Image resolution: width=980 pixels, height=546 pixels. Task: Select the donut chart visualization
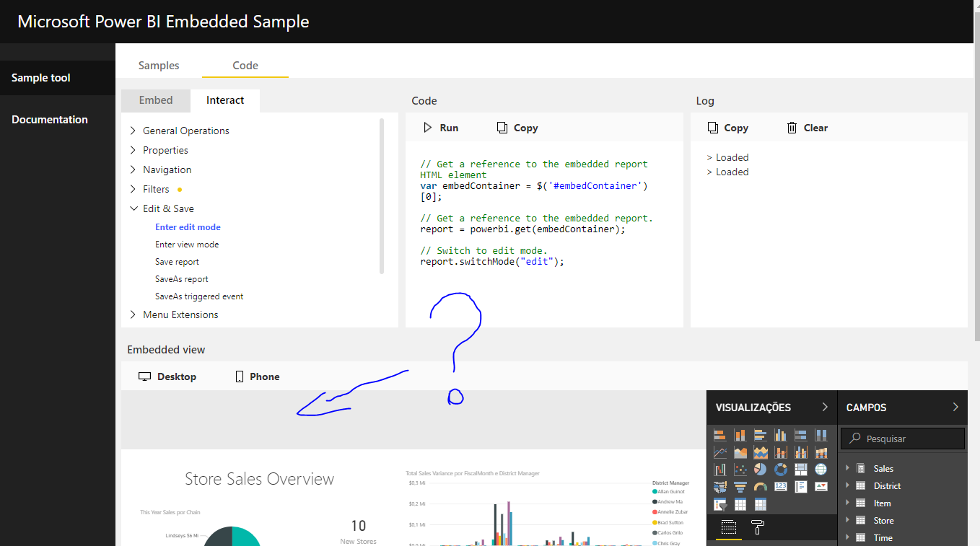click(x=781, y=470)
